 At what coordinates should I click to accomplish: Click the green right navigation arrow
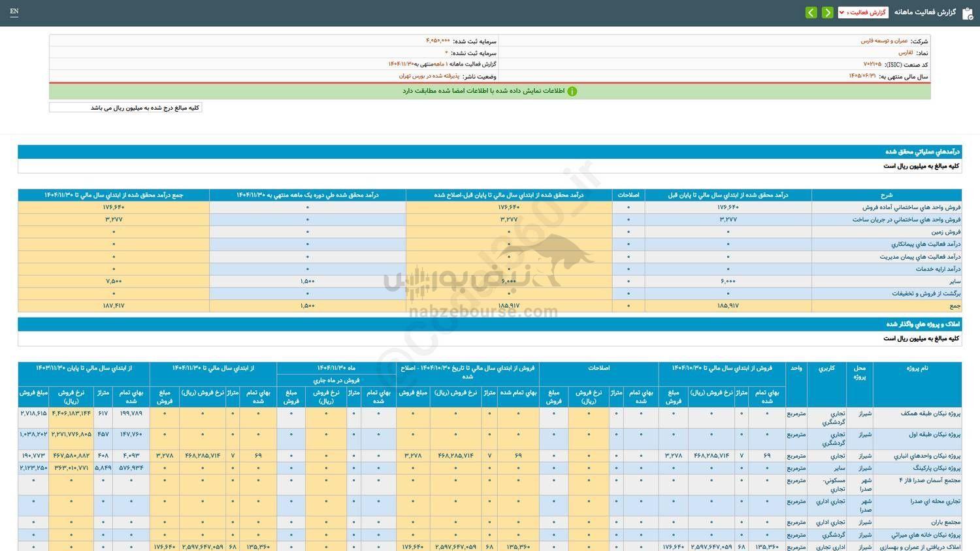click(827, 12)
